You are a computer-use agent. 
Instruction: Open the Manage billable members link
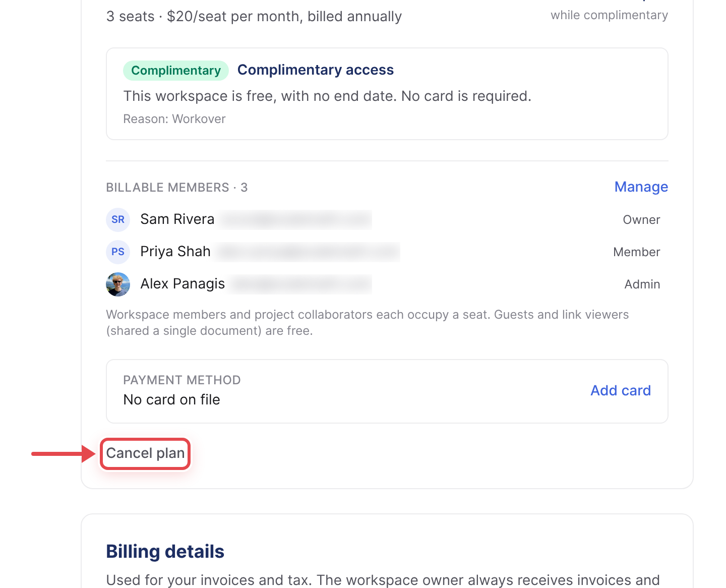pos(641,187)
